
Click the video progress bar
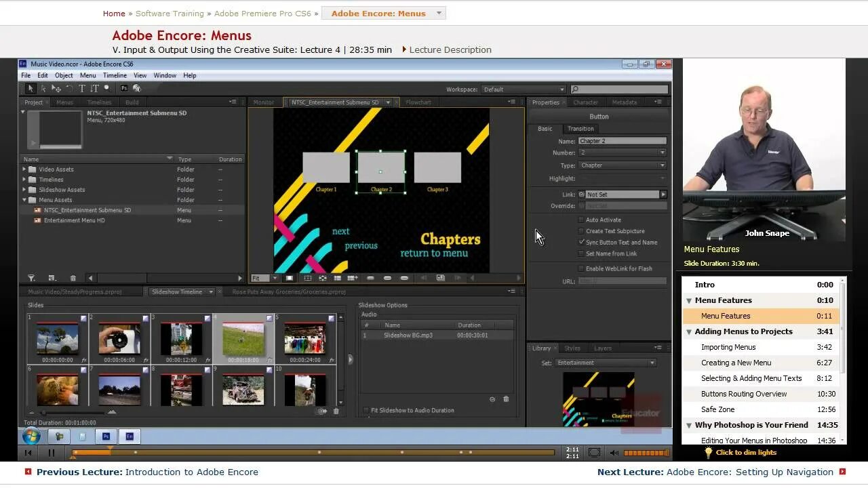(x=313, y=453)
